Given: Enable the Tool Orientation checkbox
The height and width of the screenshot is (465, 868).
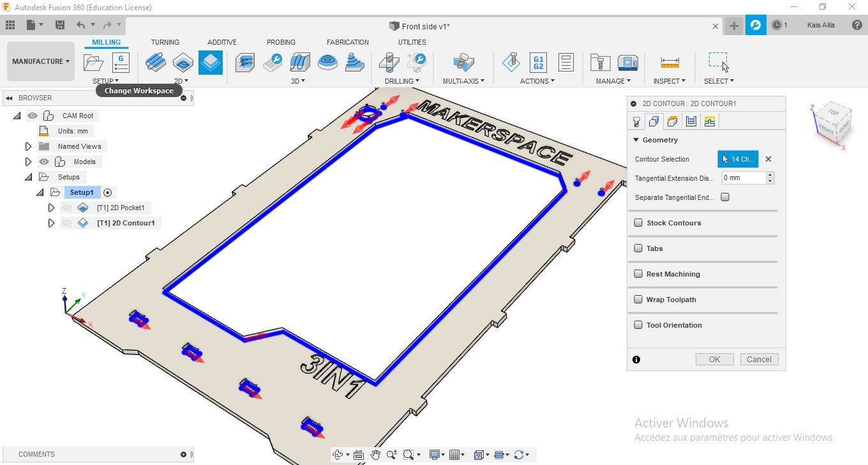Looking at the screenshot, I should [x=638, y=325].
